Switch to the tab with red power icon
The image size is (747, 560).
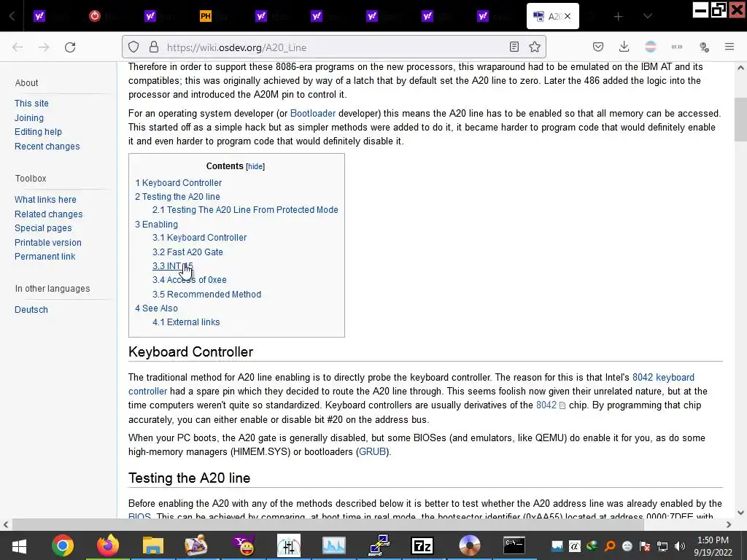(x=95, y=16)
